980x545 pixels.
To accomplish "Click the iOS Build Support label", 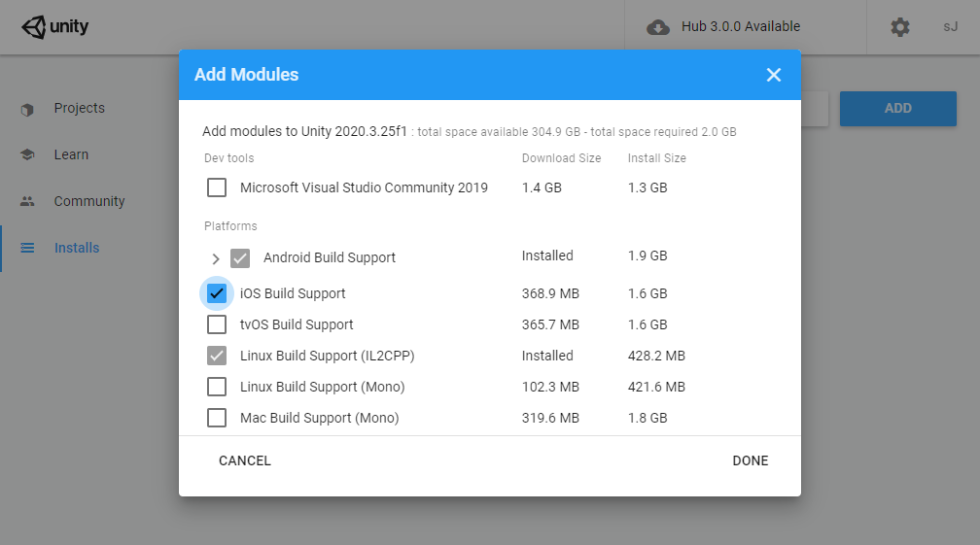I will pyautogui.click(x=293, y=293).
